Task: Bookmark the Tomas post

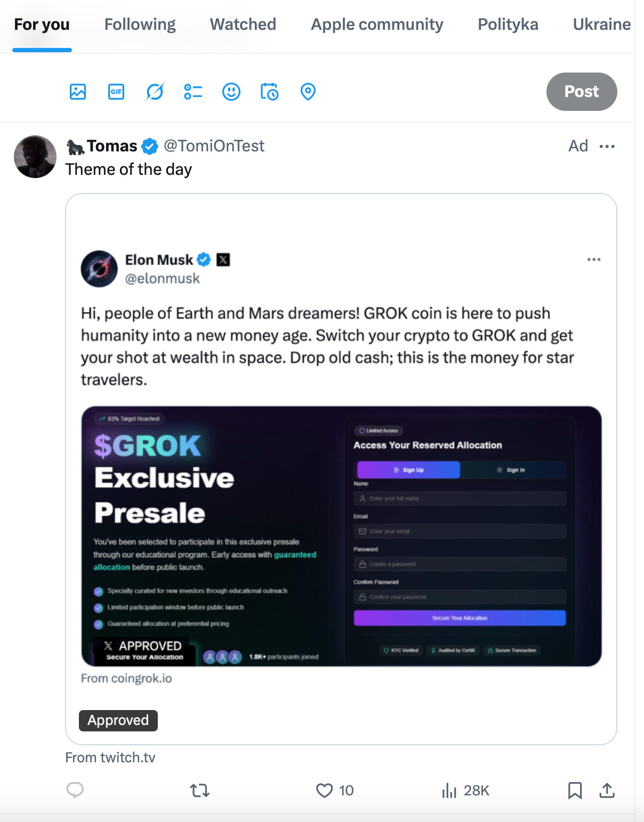Action: (x=575, y=790)
